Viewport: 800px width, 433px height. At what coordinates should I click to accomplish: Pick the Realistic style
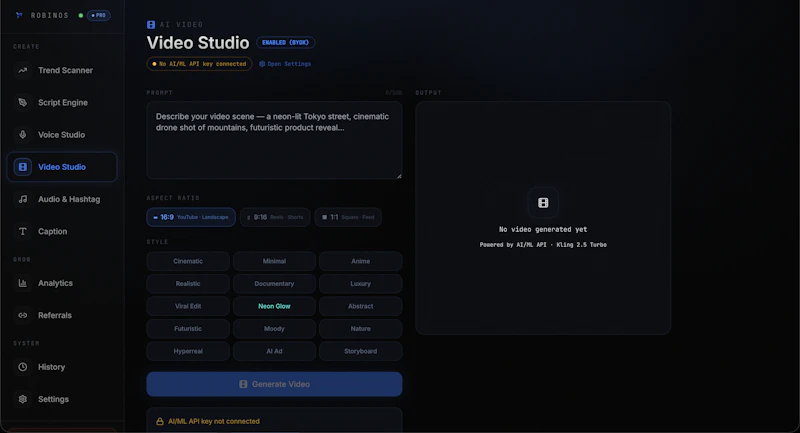point(188,284)
